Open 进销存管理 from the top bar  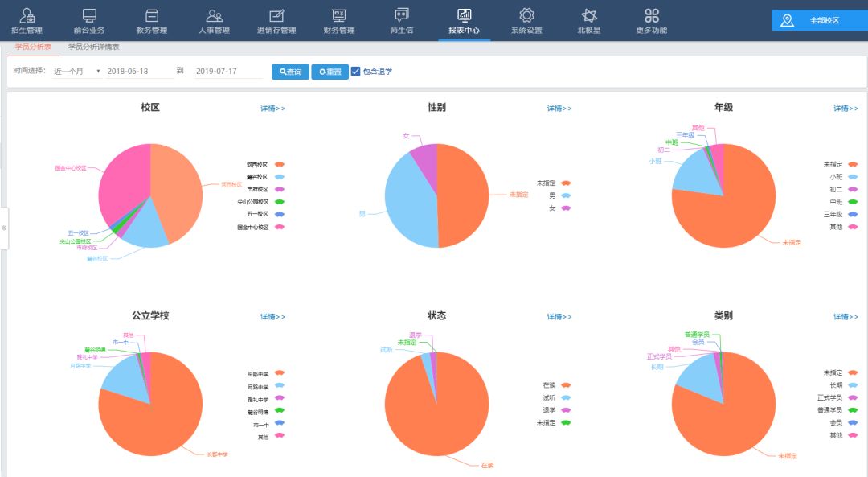(276, 15)
